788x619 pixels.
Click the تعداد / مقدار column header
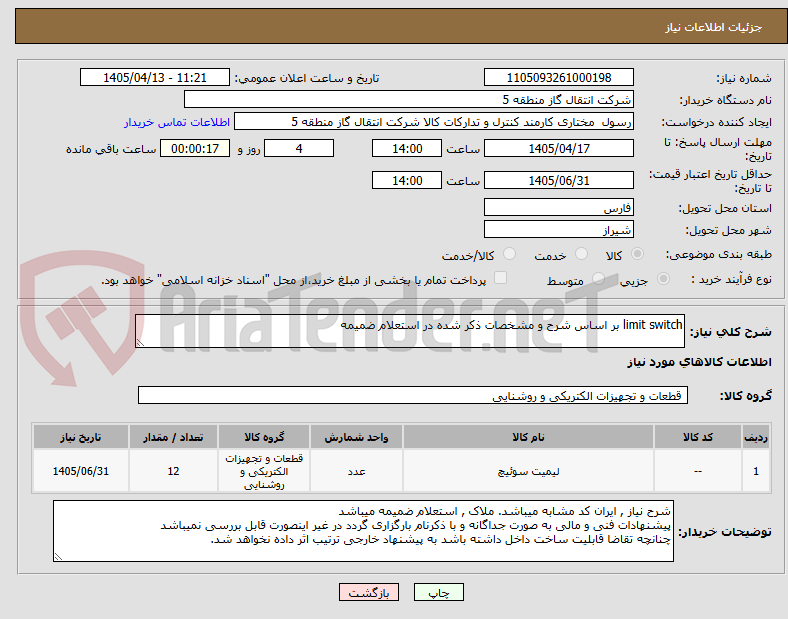click(173, 437)
